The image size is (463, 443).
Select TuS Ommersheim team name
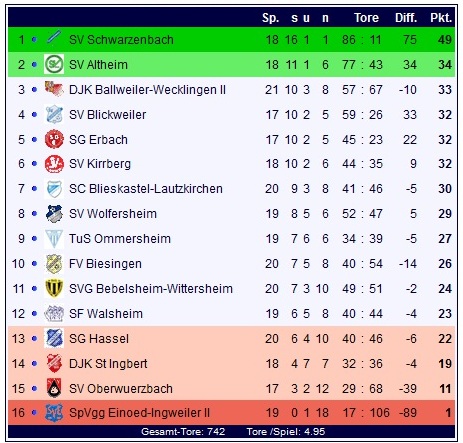[120, 239]
